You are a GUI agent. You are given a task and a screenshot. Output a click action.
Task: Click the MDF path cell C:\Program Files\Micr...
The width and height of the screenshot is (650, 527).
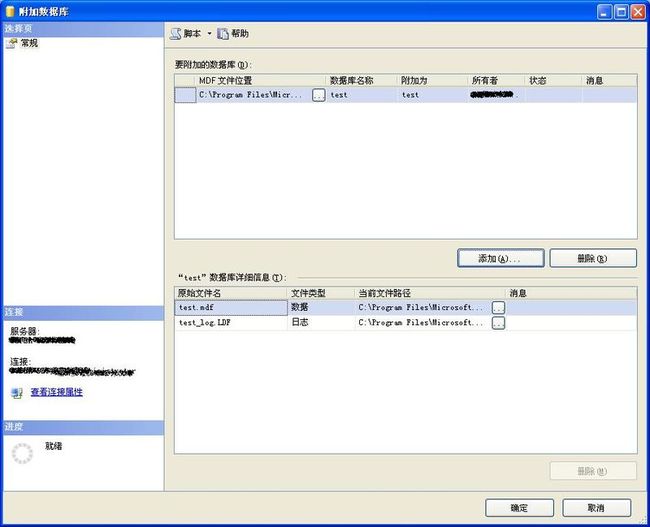254,95
